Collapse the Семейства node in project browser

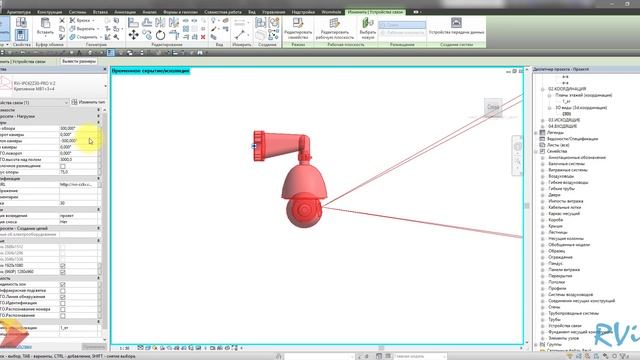(536, 151)
